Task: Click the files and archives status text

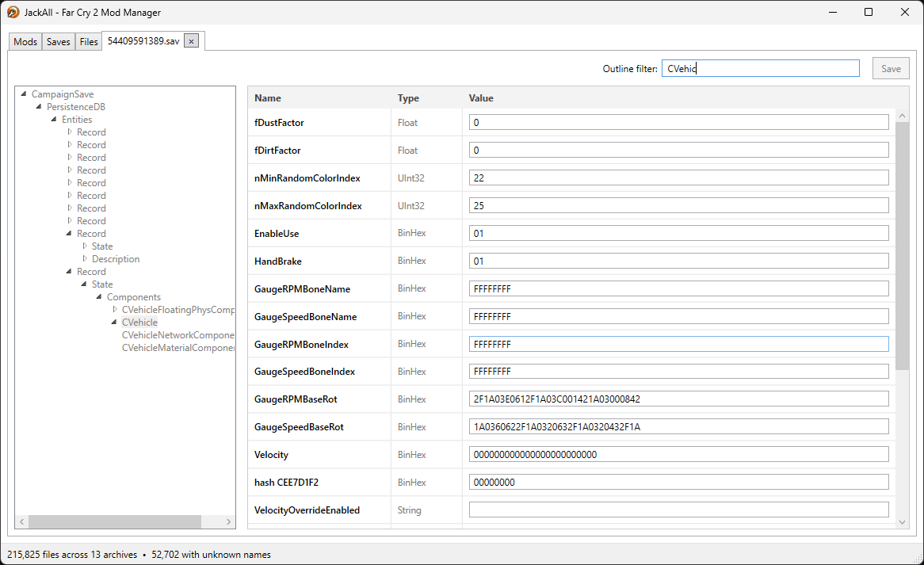Action: click(x=72, y=555)
